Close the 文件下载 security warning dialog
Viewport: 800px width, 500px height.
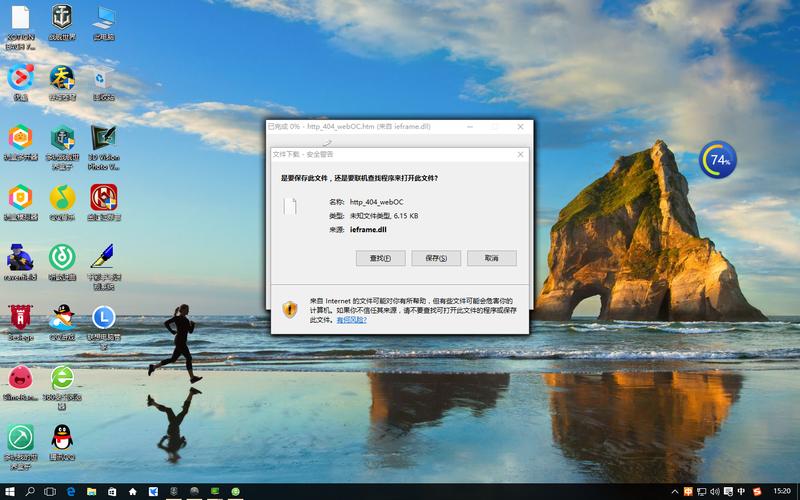(520, 154)
